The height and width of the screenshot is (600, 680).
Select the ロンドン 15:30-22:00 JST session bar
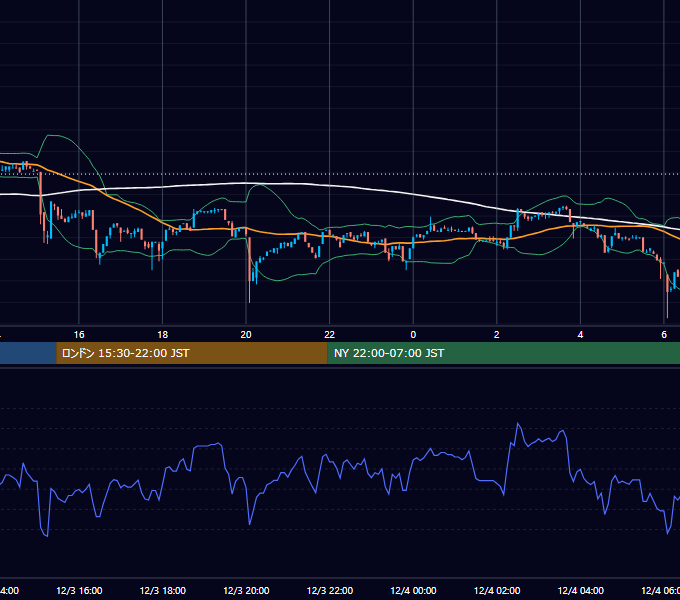coord(192,353)
